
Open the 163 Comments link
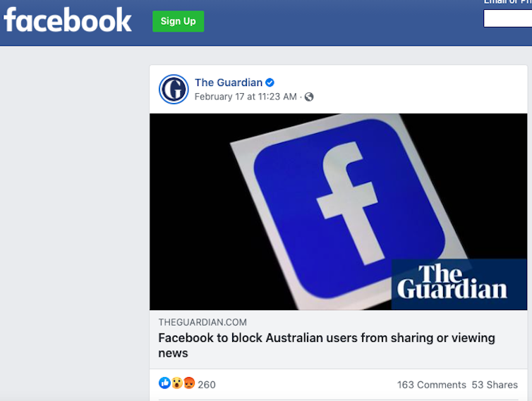432,385
